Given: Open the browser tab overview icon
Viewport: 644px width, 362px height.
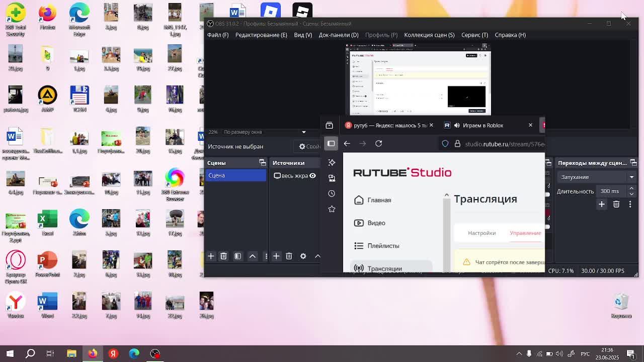Looking at the screenshot, I should pos(330,126).
